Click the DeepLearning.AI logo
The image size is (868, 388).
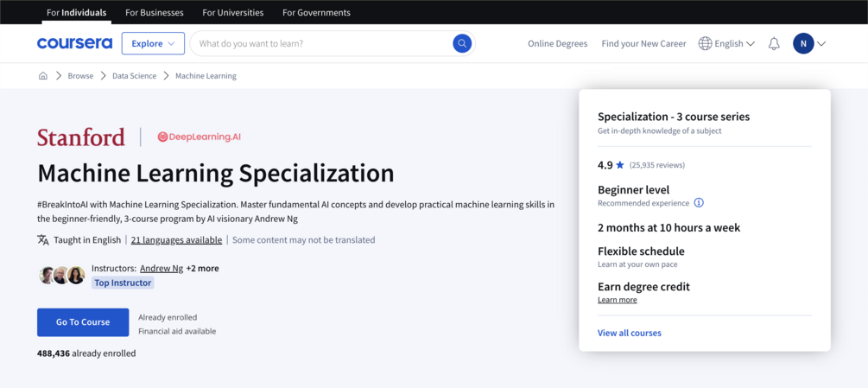click(199, 137)
